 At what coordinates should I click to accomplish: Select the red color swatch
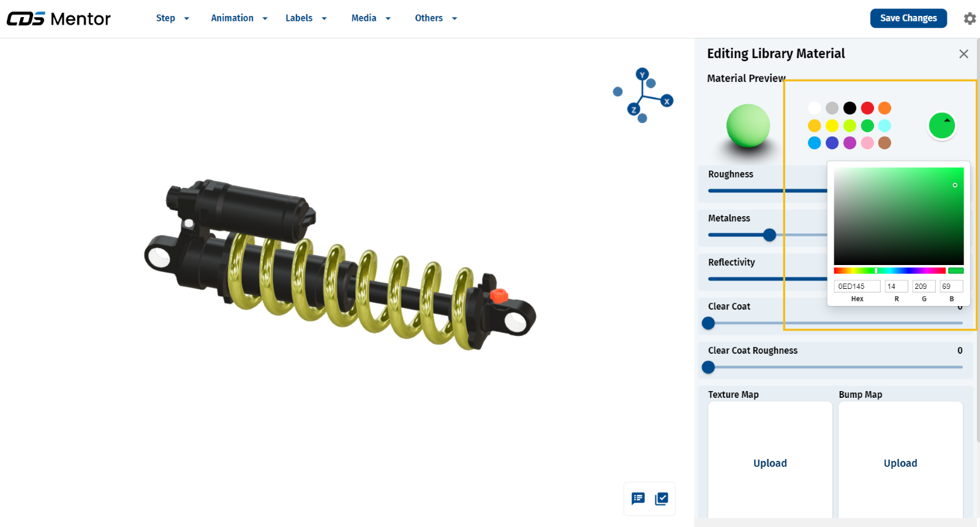tap(867, 108)
